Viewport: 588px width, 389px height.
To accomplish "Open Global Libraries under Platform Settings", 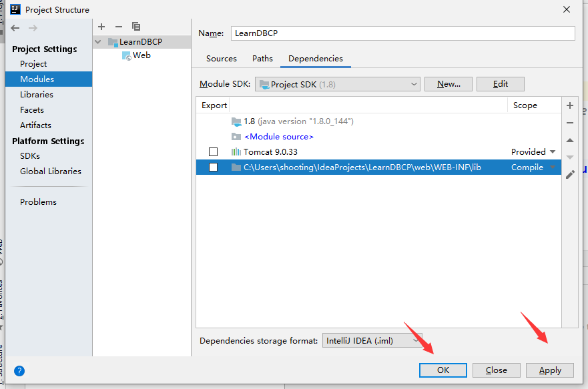I will click(x=49, y=171).
